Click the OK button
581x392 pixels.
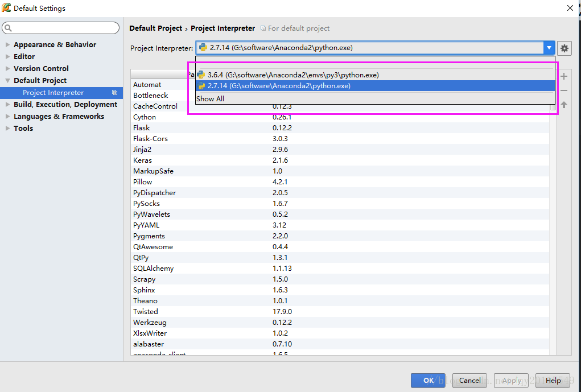tap(428, 381)
